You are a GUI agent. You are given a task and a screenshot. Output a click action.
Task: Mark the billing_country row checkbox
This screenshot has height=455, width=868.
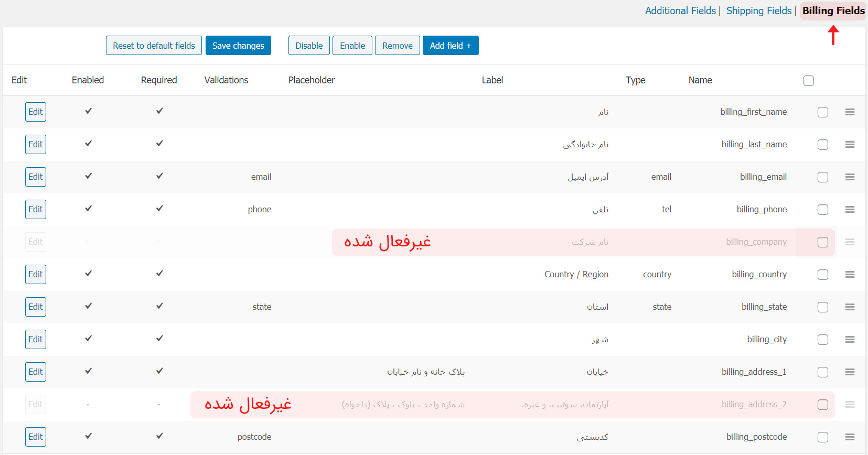click(x=823, y=275)
